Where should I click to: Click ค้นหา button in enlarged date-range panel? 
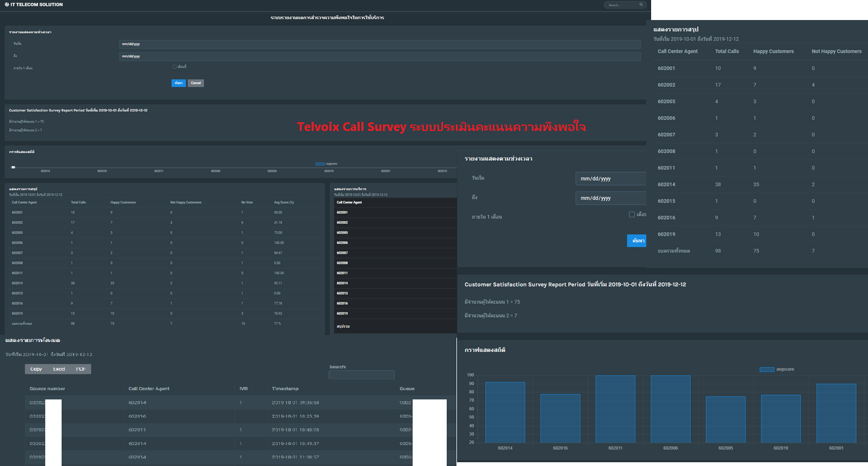[x=637, y=240]
